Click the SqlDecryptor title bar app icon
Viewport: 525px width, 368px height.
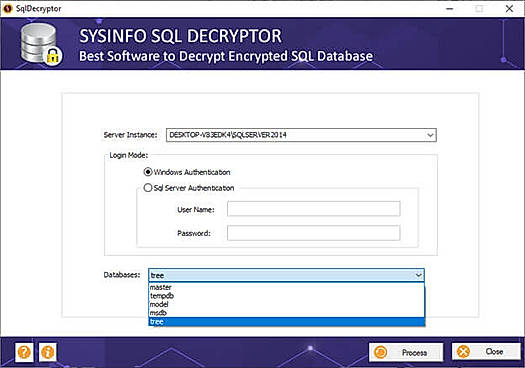point(7,9)
